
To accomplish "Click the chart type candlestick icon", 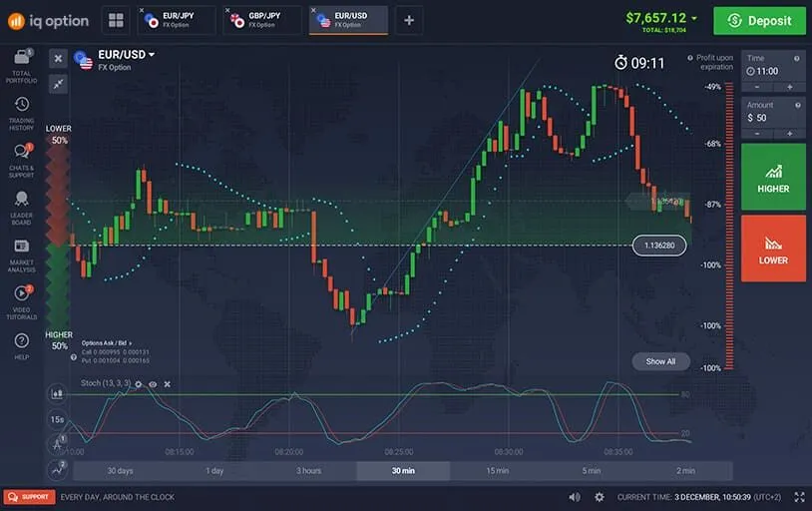I will tap(57, 394).
